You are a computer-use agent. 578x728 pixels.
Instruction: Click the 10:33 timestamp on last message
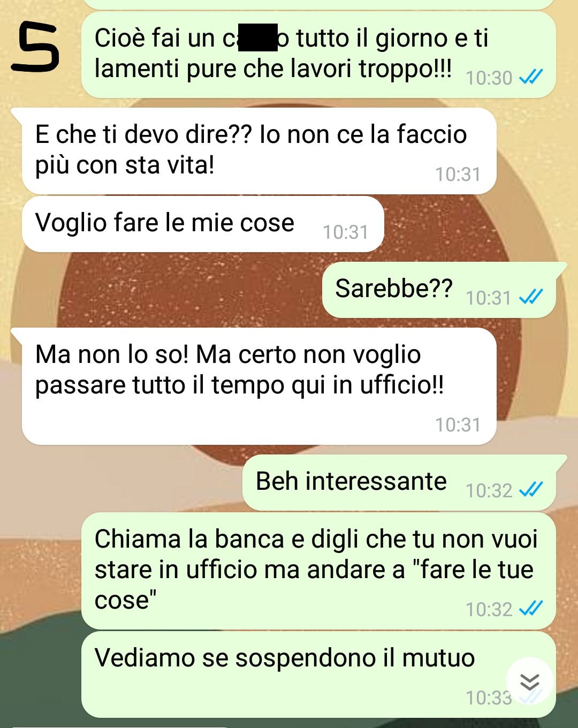tap(489, 698)
